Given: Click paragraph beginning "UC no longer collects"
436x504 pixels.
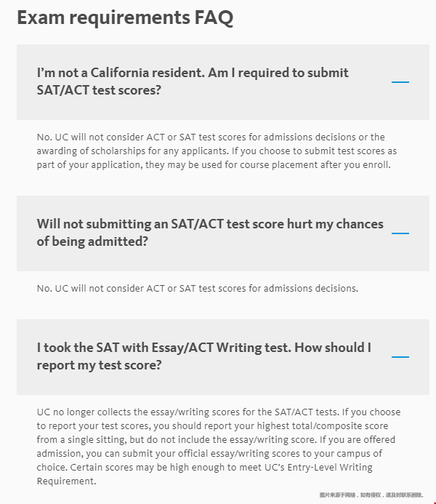Looking at the screenshot, I should (x=219, y=447).
